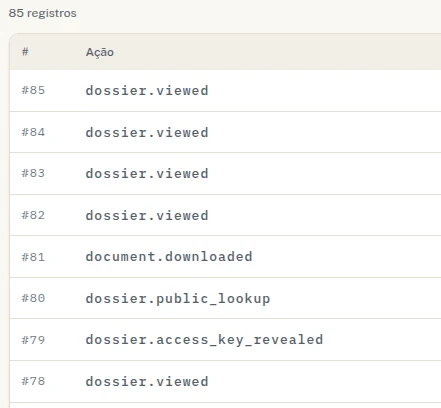Click the 85 registros count label
Screen dimensions: 441x408
point(42,13)
